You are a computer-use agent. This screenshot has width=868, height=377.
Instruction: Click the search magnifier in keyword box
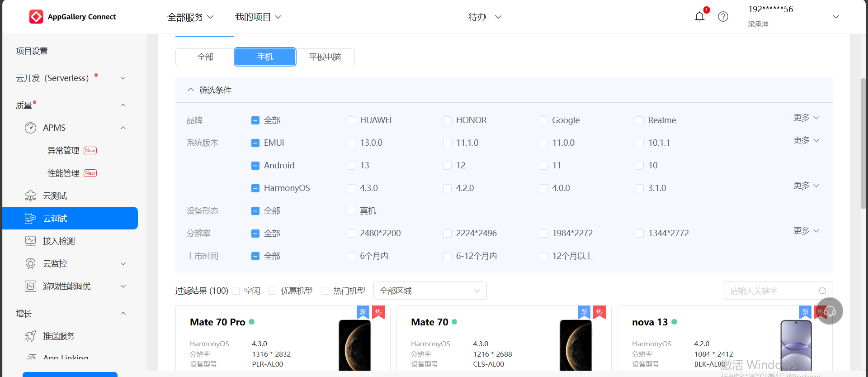tap(822, 291)
